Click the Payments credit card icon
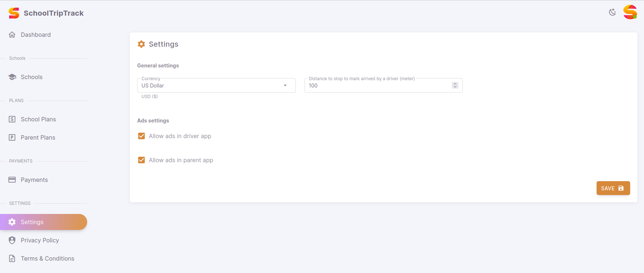The height and width of the screenshot is (273, 644). 12,180
